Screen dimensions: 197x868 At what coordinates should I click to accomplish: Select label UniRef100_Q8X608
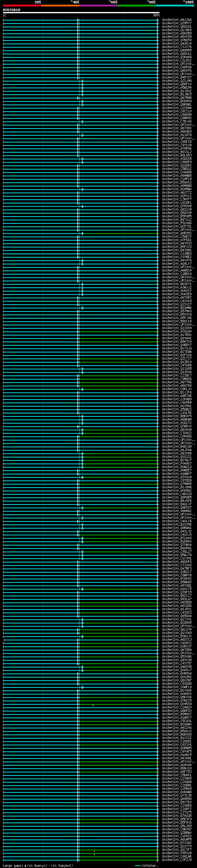click(x=177, y=429)
